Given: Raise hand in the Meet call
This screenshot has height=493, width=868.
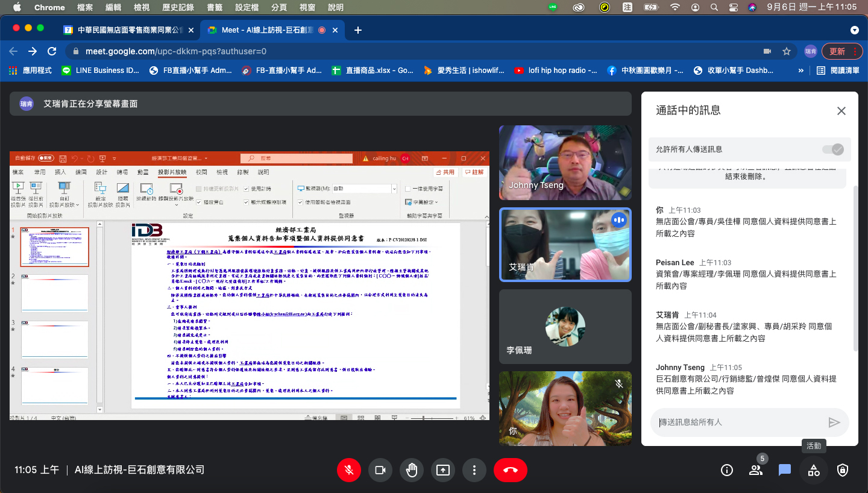Looking at the screenshot, I should pos(412,470).
